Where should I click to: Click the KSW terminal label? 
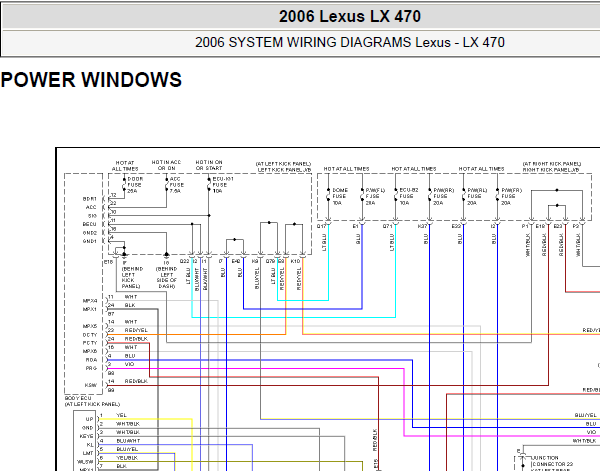pos(91,385)
